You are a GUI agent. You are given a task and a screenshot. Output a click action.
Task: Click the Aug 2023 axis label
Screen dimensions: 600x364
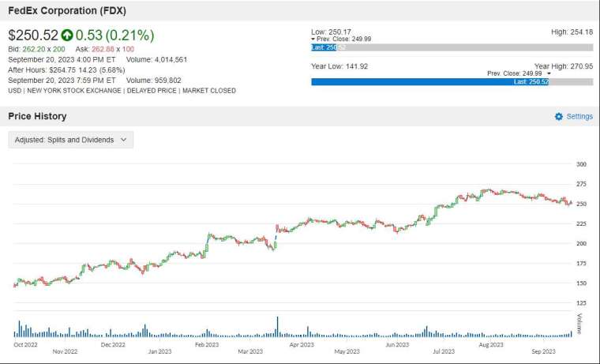(491, 344)
